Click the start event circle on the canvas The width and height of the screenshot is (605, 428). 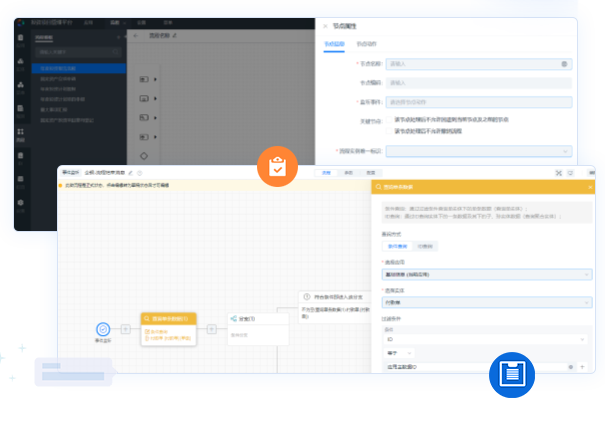click(x=103, y=328)
